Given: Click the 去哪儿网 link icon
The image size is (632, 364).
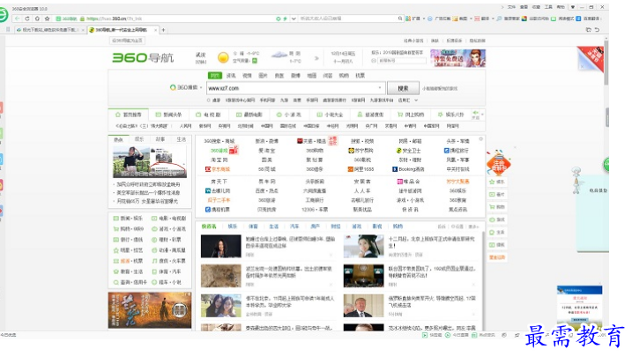Looking at the screenshot, I should click(x=208, y=190).
